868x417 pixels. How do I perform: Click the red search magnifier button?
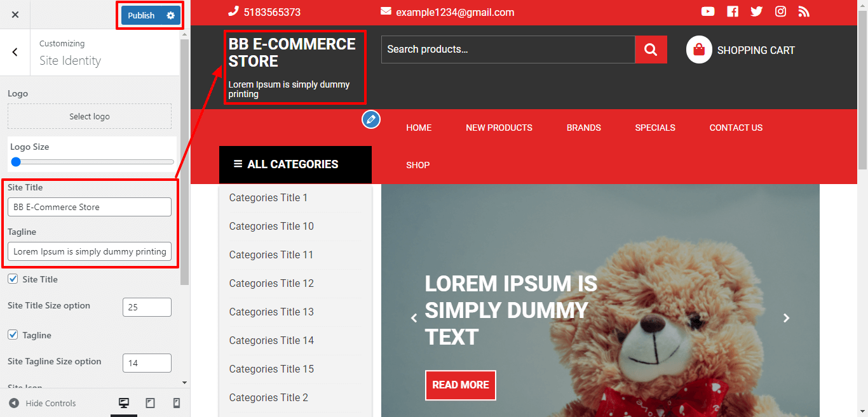coord(651,50)
